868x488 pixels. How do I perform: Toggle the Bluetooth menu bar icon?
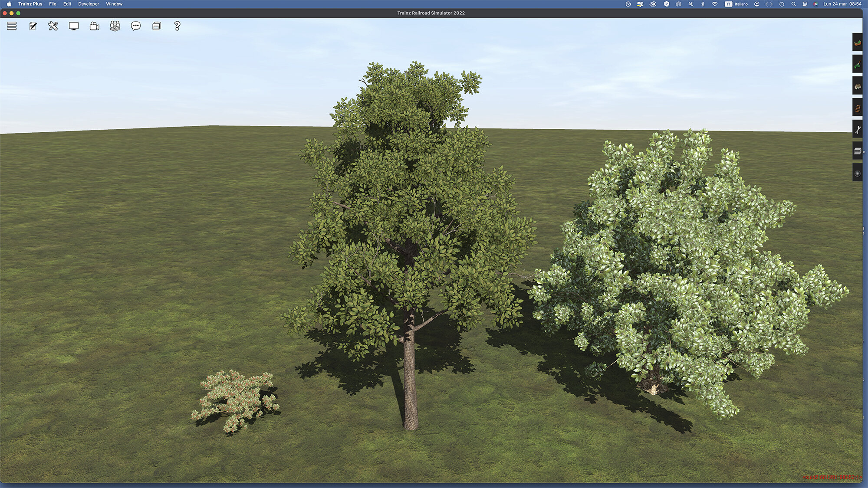703,4
